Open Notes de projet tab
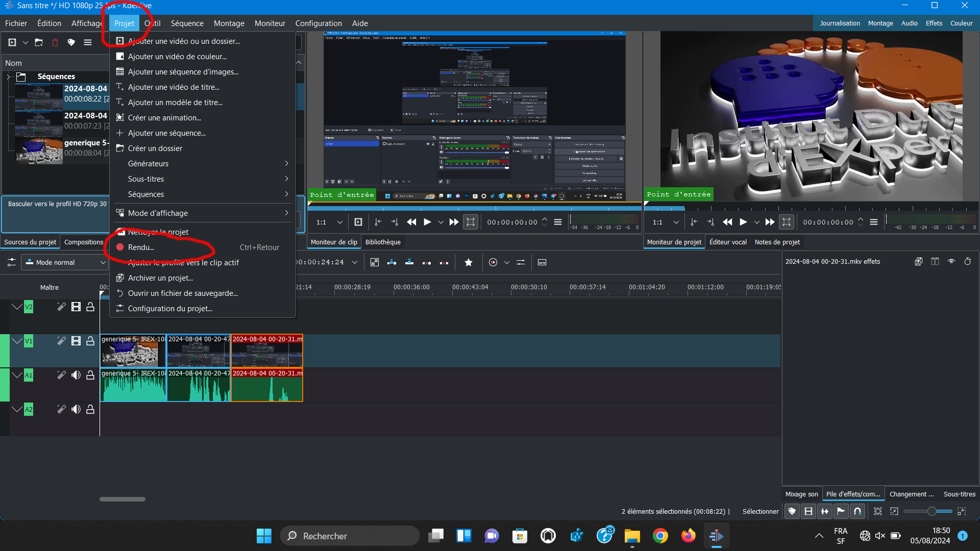Screen dimensions: 980x551 click(777, 242)
